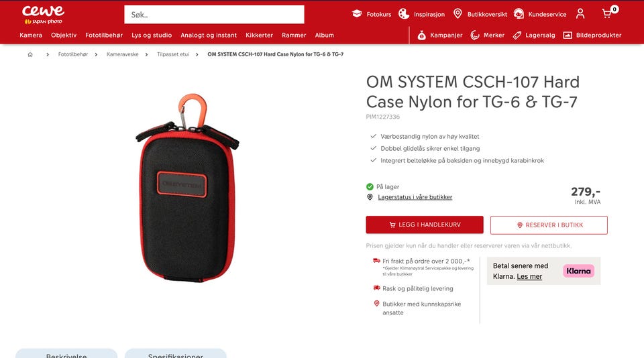Switch to the Beskrivelse tab

tap(66, 353)
